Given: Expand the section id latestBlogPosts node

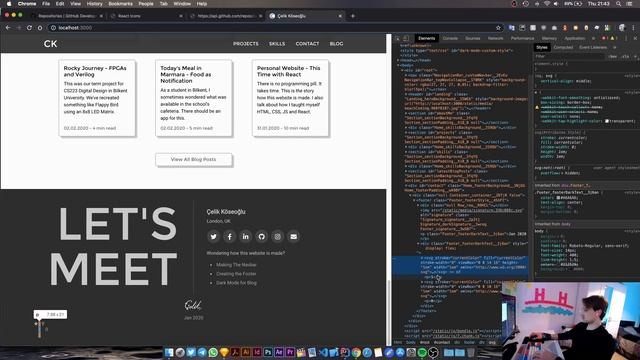Looking at the screenshot, I should 406,171.
